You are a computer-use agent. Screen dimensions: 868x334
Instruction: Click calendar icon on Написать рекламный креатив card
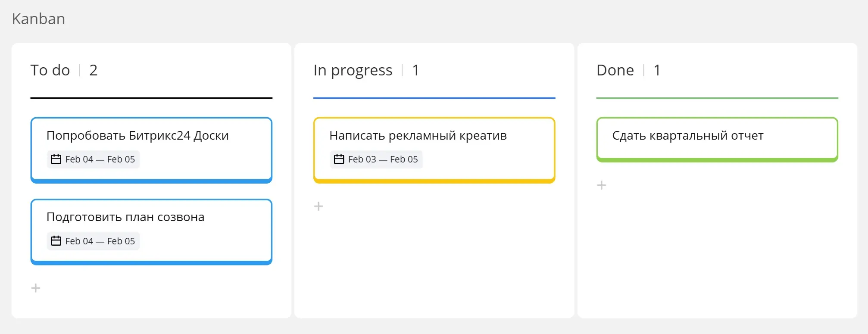coord(339,159)
